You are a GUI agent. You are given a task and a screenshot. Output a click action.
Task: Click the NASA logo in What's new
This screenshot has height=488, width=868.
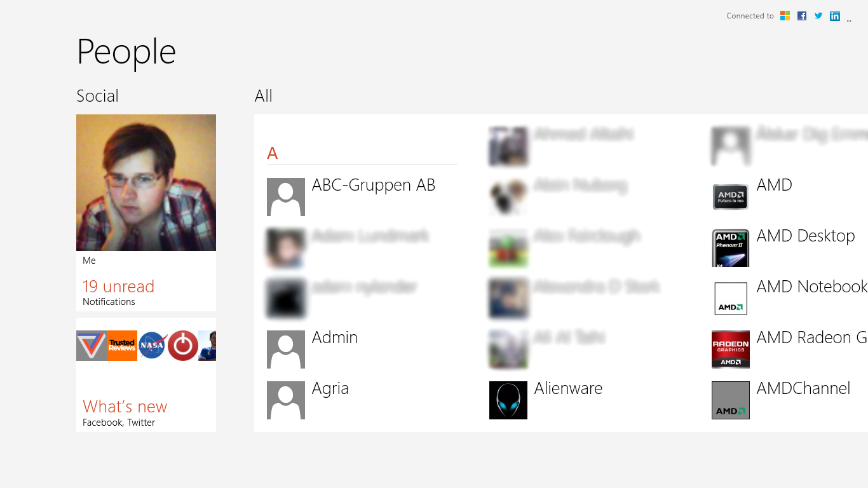coord(153,346)
